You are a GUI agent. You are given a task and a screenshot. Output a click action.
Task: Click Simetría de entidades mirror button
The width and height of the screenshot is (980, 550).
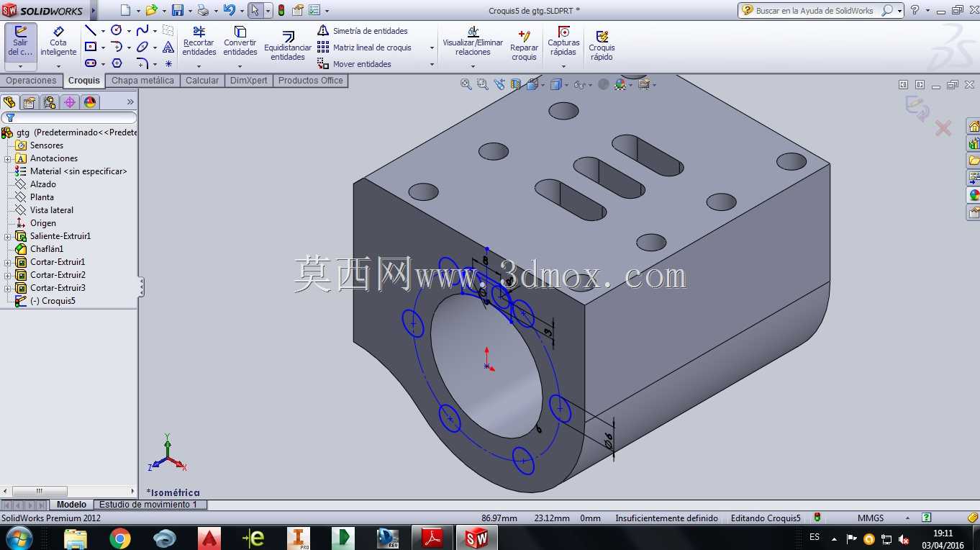click(x=363, y=31)
